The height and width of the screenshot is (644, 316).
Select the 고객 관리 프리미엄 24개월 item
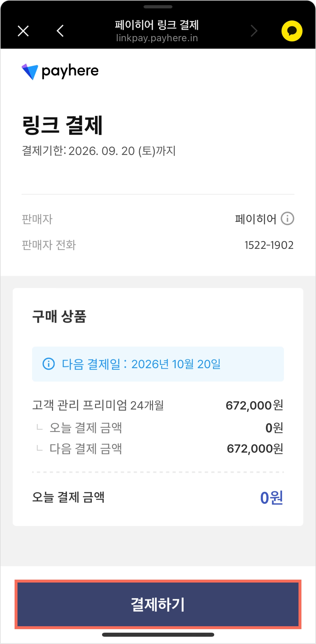[x=98, y=405]
